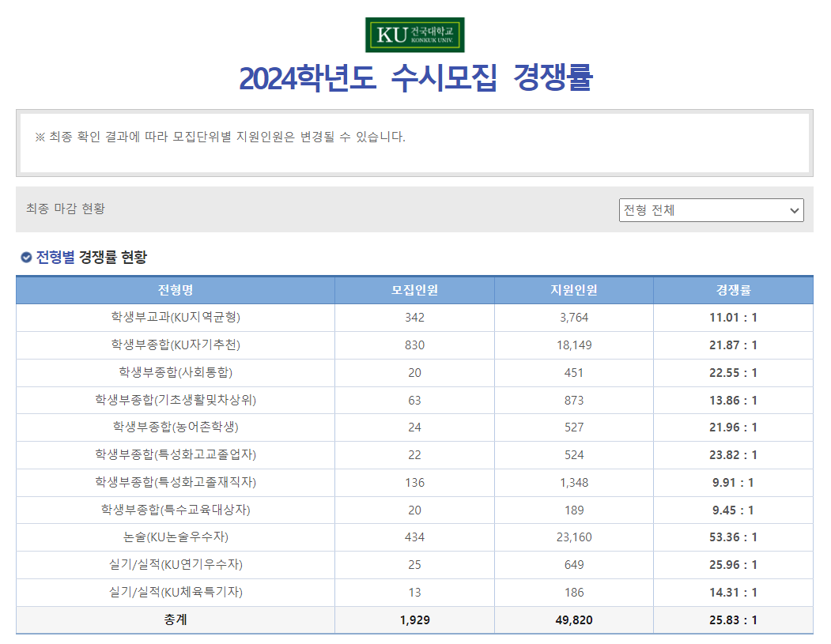The image size is (831, 644).
Task: Click the 학생부교과(KU지역균형) row entry
Action: coord(174,318)
